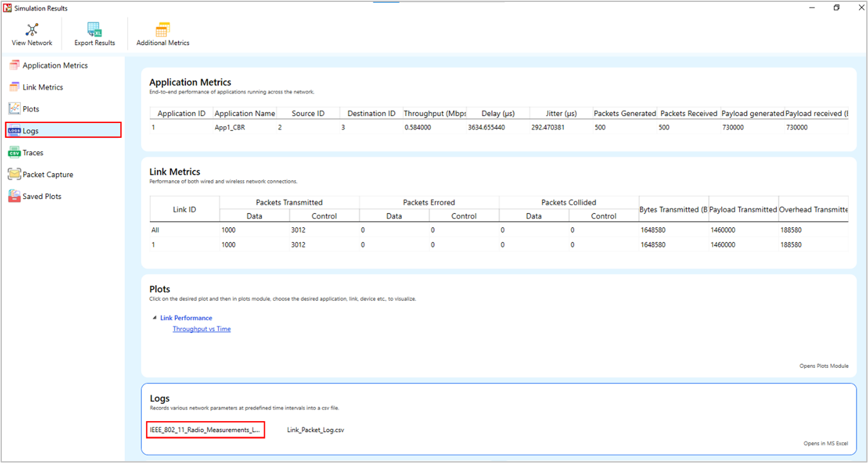Click the Saved Plots sidebar icon
868x463 pixels.
pyautogui.click(x=14, y=196)
